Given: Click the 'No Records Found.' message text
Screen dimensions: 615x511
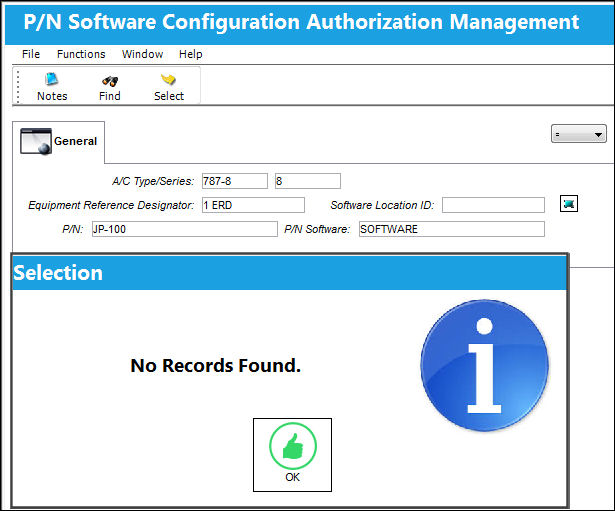Looking at the screenshot, I should click(216, 366).
